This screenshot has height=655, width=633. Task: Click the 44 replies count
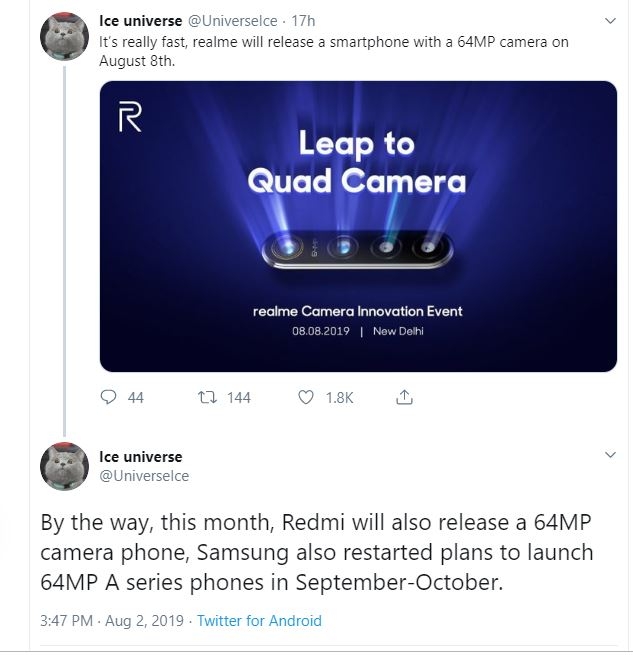135,398
